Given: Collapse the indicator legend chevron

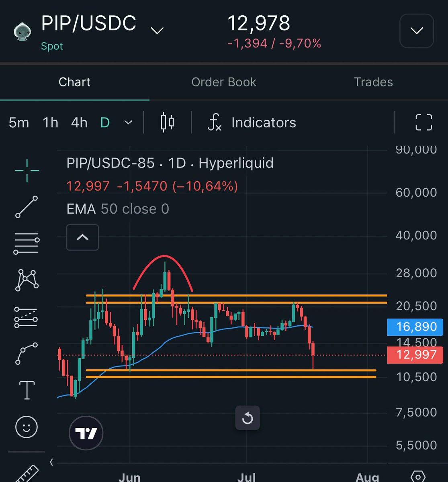Looking at the screenshot, I should (x=82, y=237).
